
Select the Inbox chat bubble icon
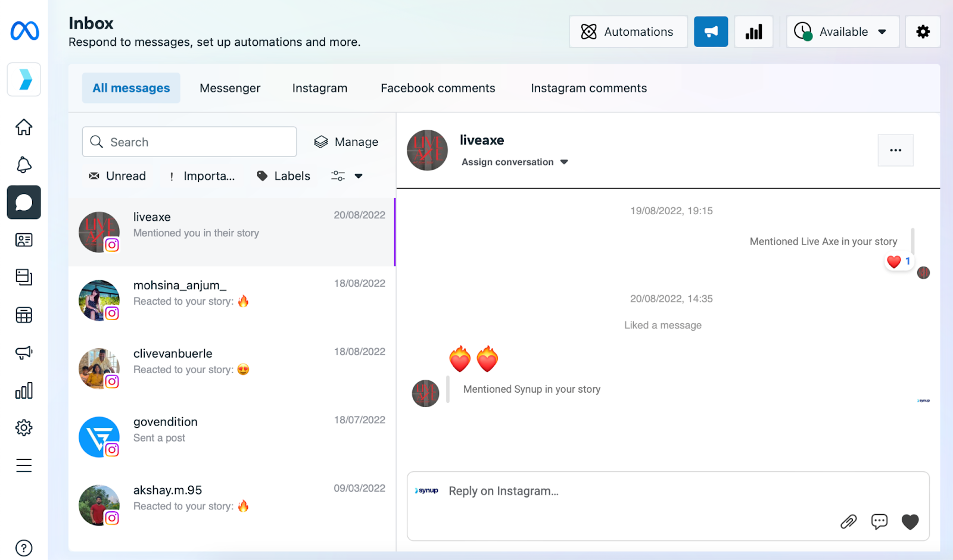click(x=24, y=202)
